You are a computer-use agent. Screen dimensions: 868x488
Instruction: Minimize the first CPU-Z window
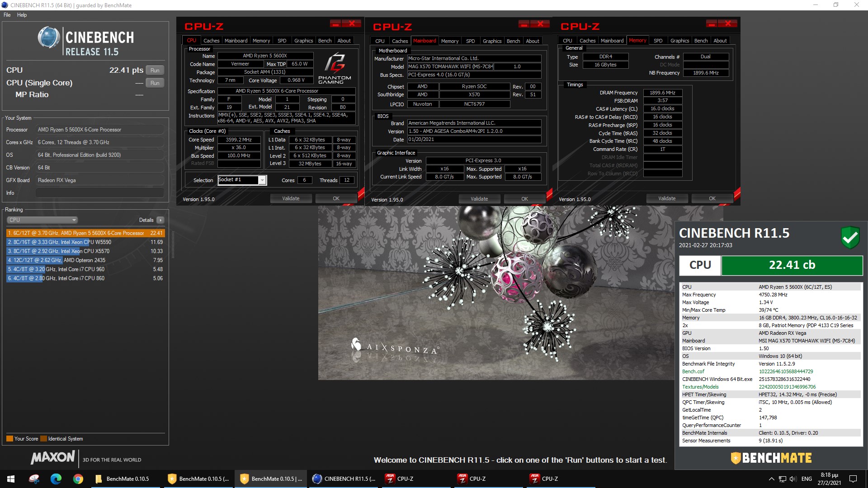click(x=335, y=23)
